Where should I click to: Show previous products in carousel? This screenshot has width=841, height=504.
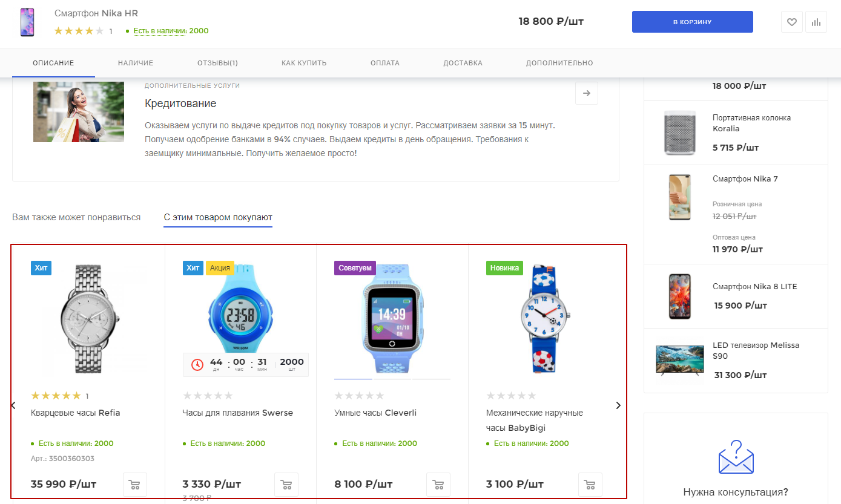pyautogui.click(x=13, y=405)
